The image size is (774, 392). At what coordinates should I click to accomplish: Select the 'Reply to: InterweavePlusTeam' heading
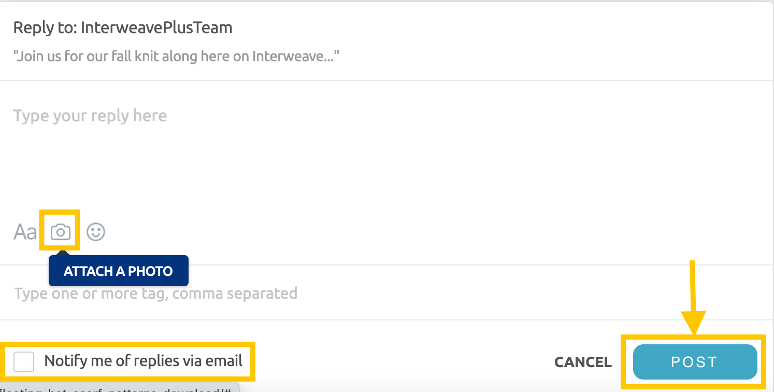(x=122, y=28)
